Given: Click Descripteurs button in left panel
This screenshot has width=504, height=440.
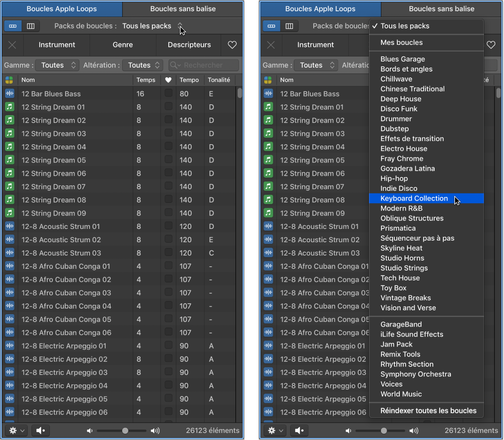Looking at the screenshot, I should (189, 45).
